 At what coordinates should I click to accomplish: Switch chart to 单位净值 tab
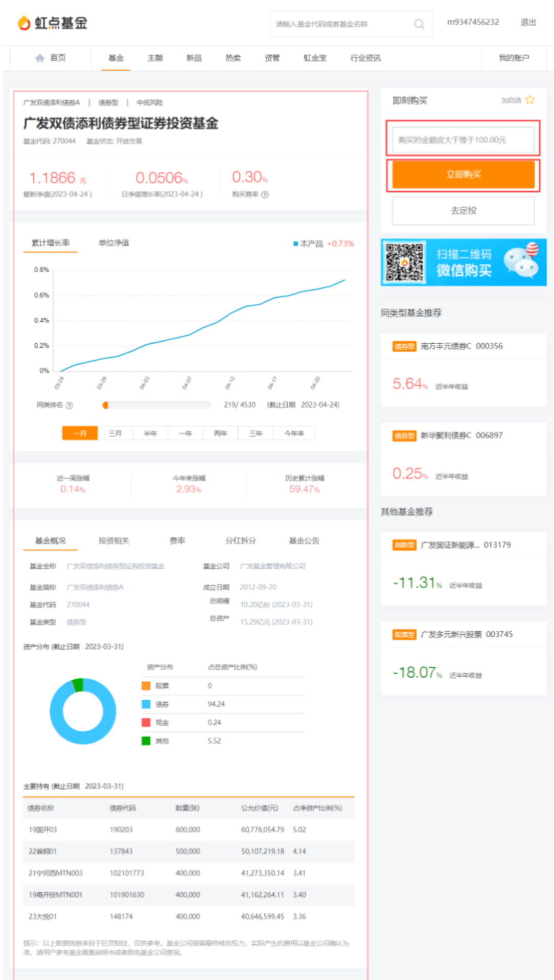point(114,243)
